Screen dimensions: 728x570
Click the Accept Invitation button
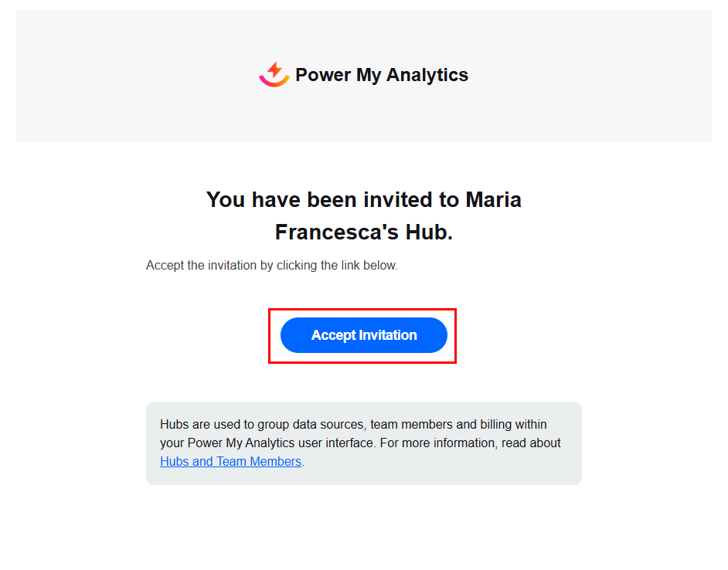[x=364, y=335]
